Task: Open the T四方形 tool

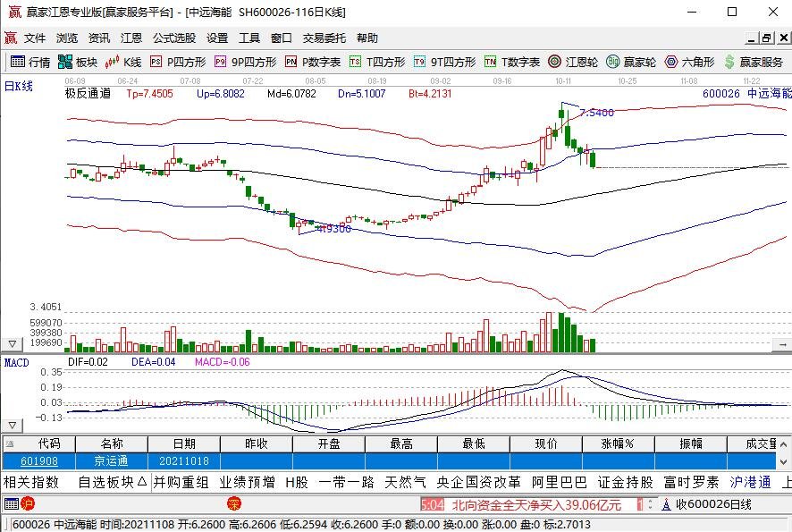Action: tap(377, 63)
